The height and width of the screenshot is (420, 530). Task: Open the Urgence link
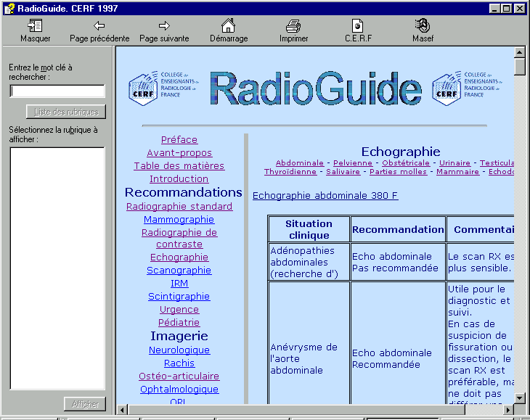pos(179,310)
